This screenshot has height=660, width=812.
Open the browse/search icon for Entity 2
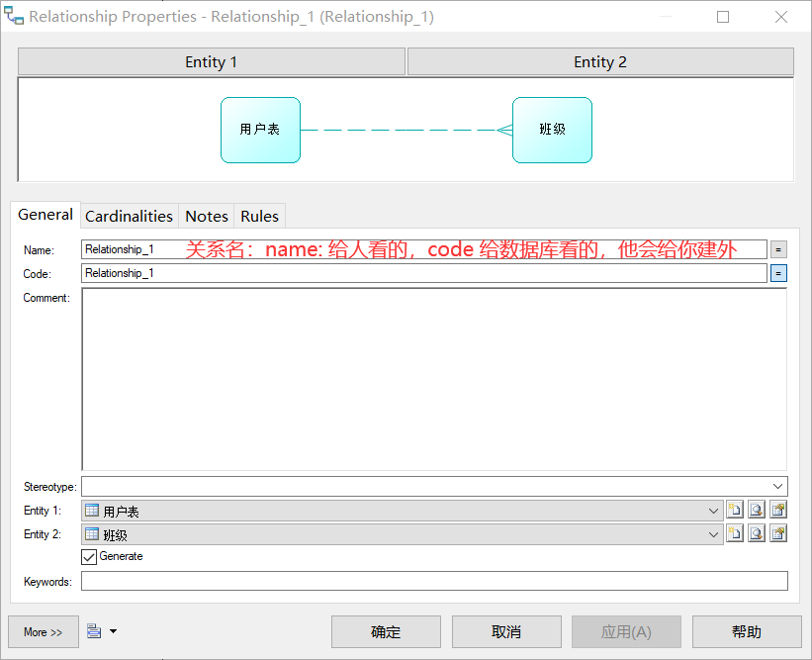point(756,533)
